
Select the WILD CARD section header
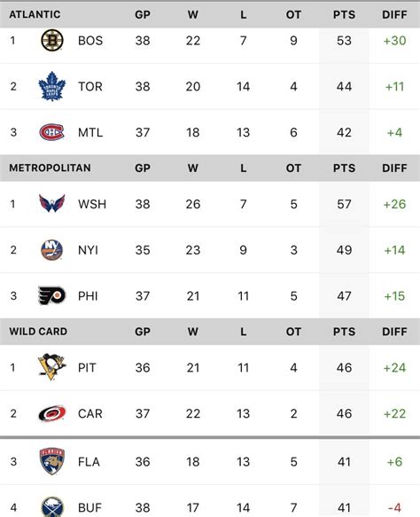(x=38, y=332)
